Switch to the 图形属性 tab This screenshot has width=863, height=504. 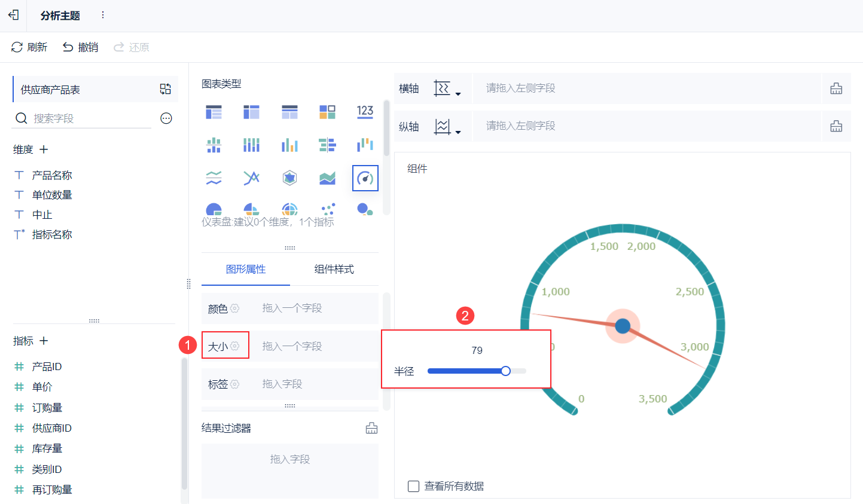(x=245, y=269)
